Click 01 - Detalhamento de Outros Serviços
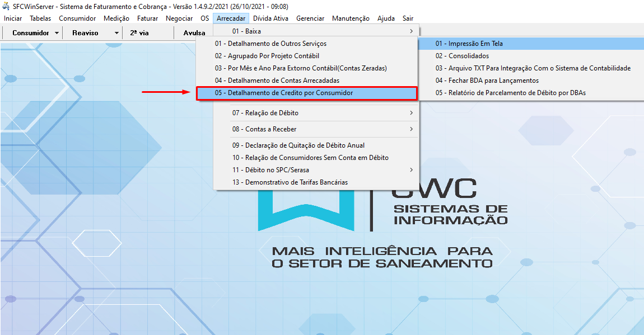The height and width of the screenshot is (335, 644). click(270, 44)
